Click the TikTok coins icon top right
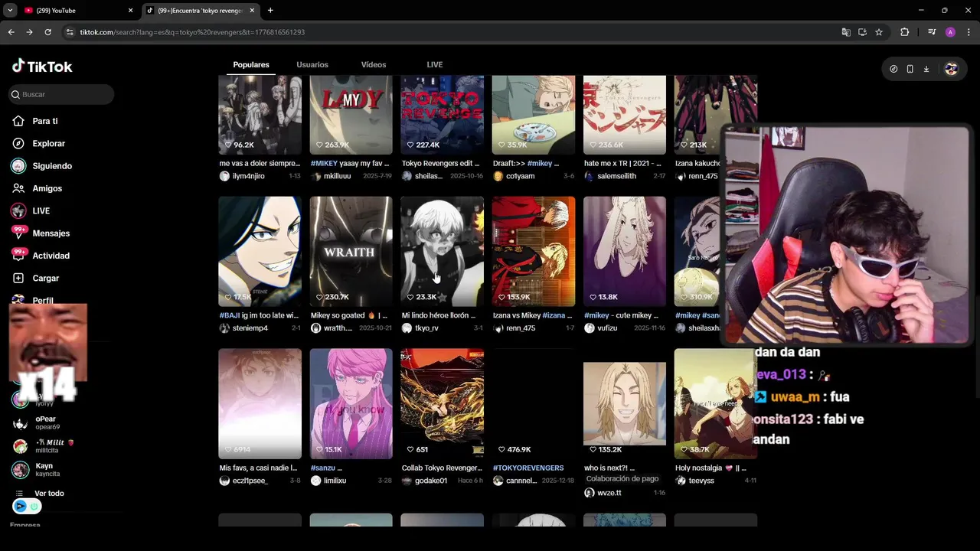 893,69
